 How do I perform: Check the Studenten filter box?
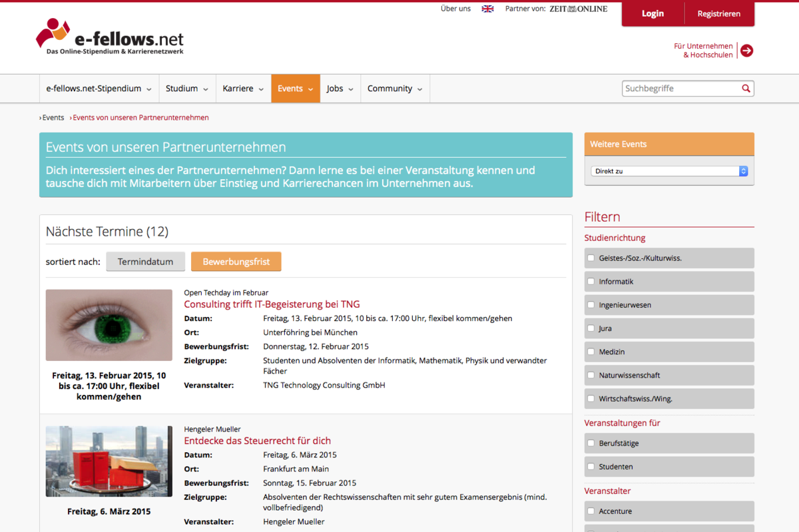point(591,466)
